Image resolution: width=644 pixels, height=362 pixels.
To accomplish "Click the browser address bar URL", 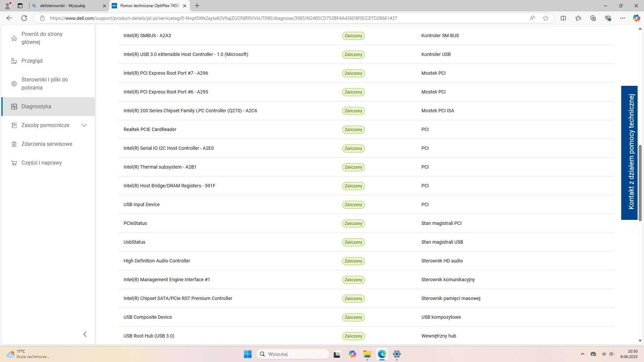I will [x=223, y=18].
